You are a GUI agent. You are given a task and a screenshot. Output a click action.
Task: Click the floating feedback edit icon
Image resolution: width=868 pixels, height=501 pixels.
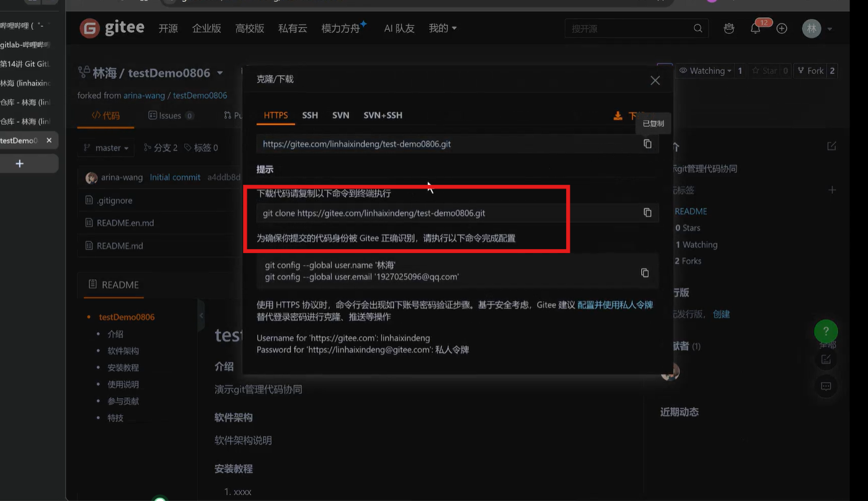(826, 359)
